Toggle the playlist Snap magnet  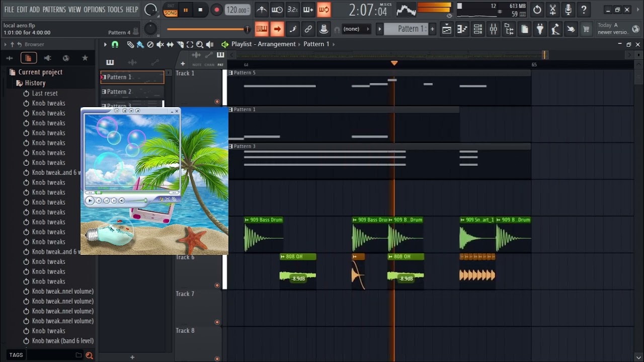115,44
